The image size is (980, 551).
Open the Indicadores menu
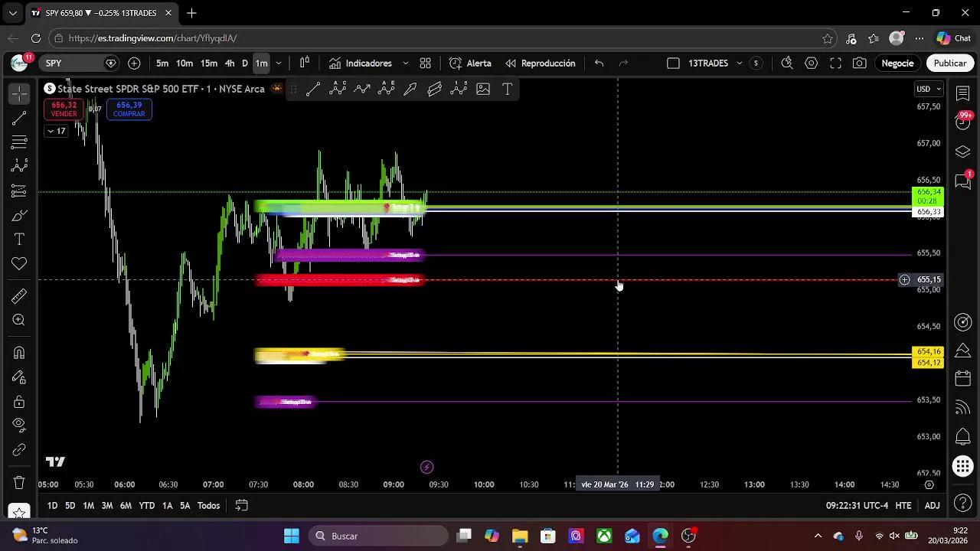(x=361, y=63)
